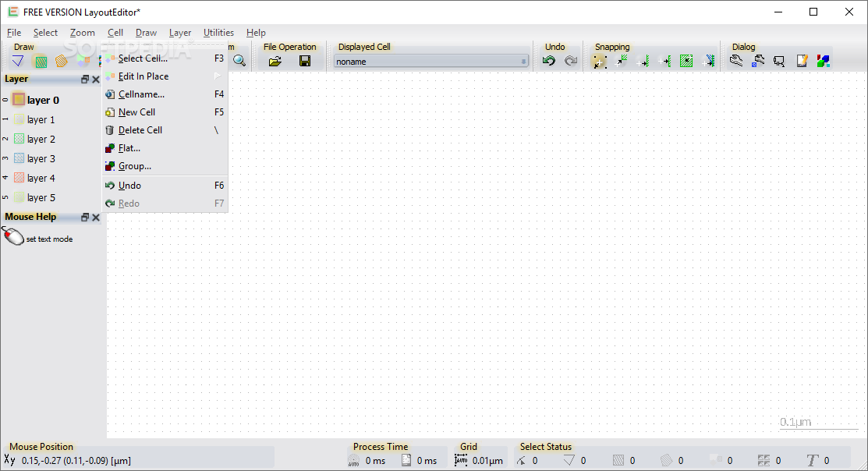Open the Help menu

tap(256, 33)
